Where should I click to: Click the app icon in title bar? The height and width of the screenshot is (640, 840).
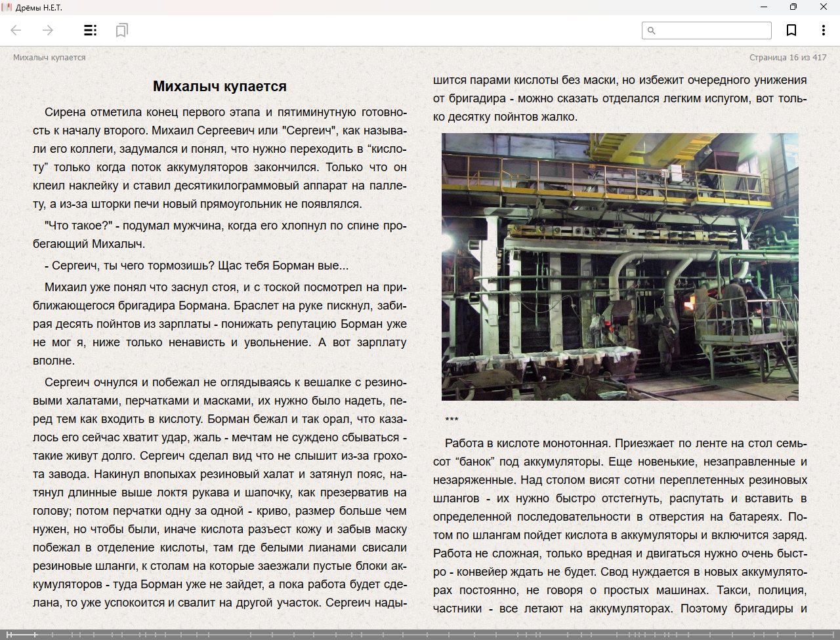(x=7, y=7)
